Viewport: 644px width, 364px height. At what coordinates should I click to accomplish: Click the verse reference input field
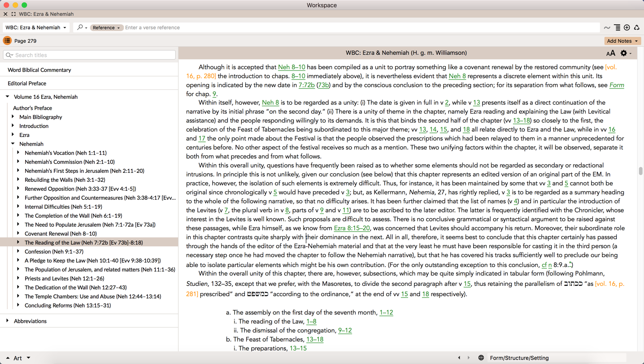coord(361,28)
